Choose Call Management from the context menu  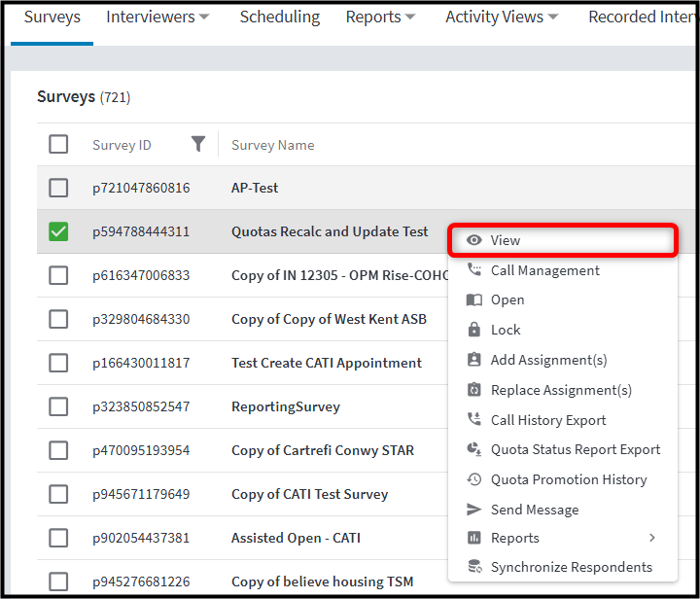[x=563, y=270]
